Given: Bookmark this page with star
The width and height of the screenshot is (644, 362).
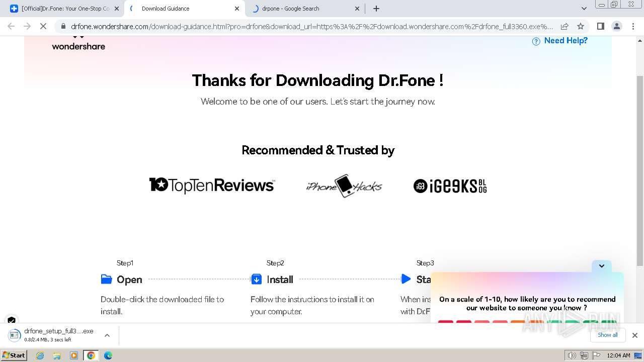Looking at the screenshot, I should [x=581, y=26].
